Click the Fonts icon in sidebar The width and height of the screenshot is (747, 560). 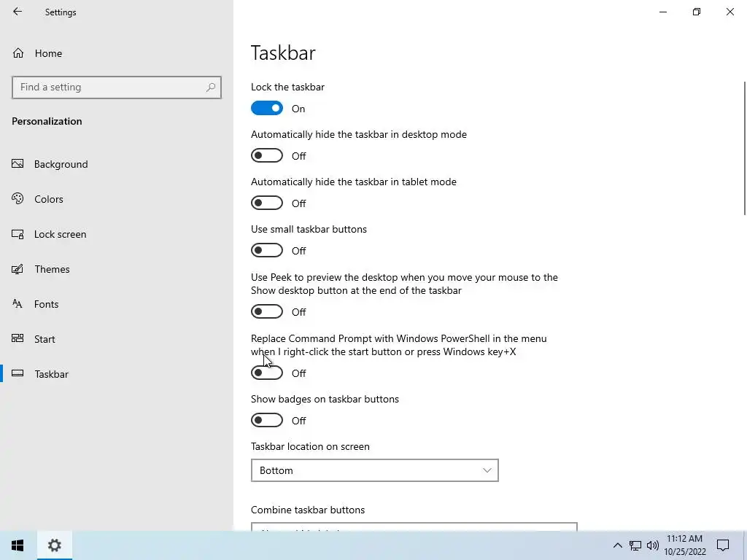18,304
